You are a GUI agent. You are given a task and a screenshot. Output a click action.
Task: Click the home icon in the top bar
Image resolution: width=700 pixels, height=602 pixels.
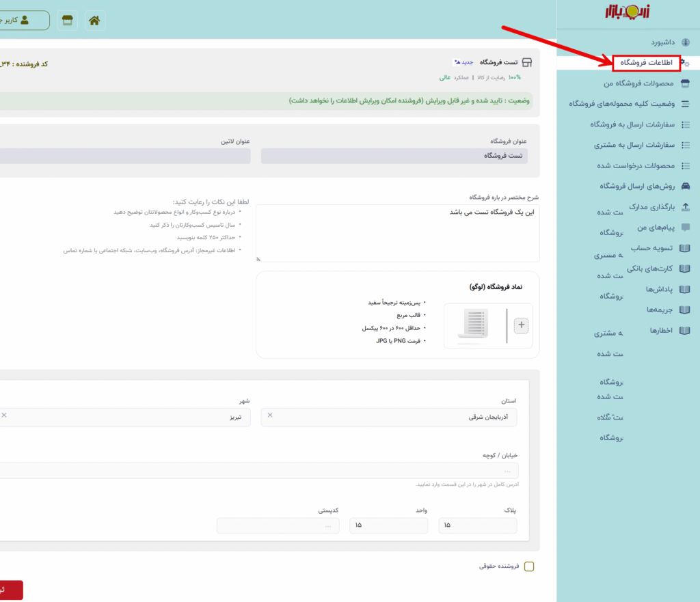[94, 20]
